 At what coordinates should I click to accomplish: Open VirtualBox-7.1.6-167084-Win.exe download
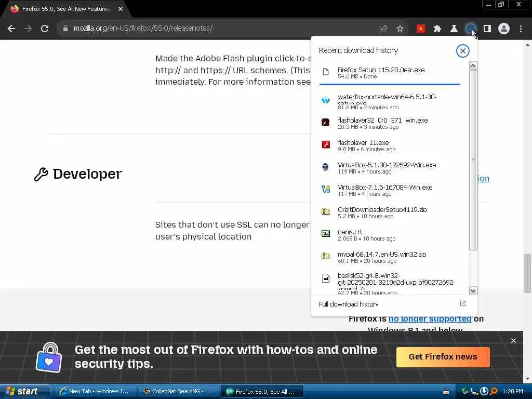390,190
